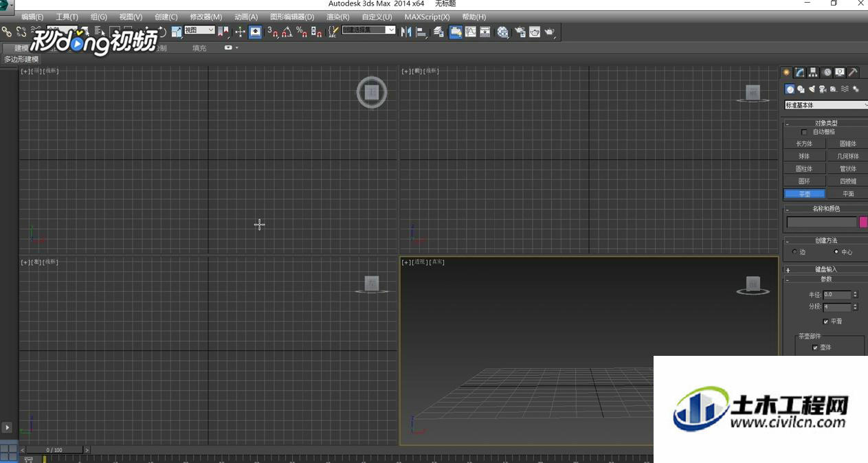Select the Helpers category icon
This screenshot has height=463, width=868.
point(834,89)
